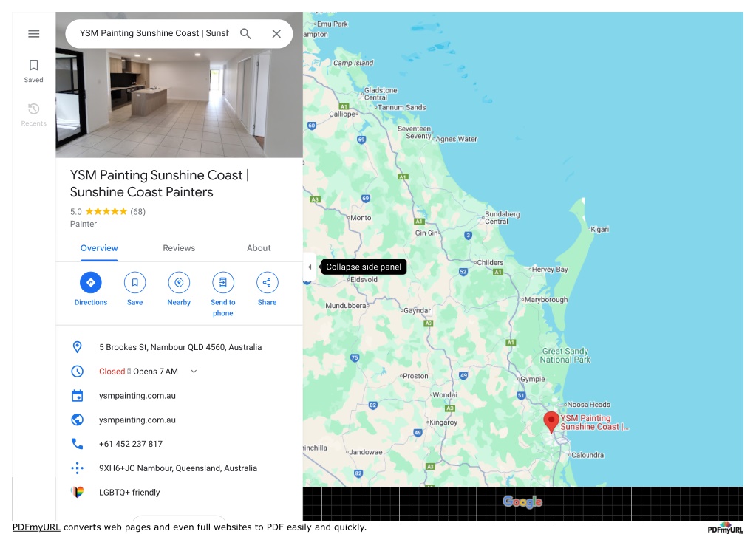Click the Gayndah map label
756x534 pixels.
[417, 311]
